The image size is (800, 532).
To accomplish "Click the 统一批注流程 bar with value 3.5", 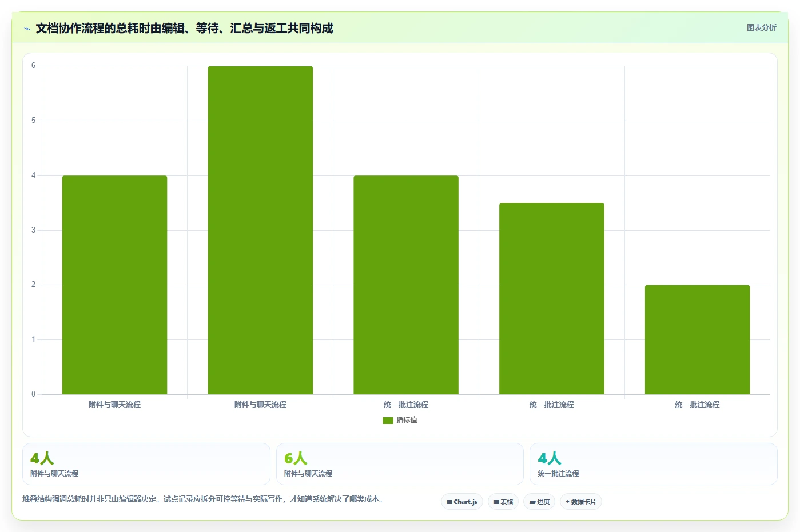I will [552, 298].
